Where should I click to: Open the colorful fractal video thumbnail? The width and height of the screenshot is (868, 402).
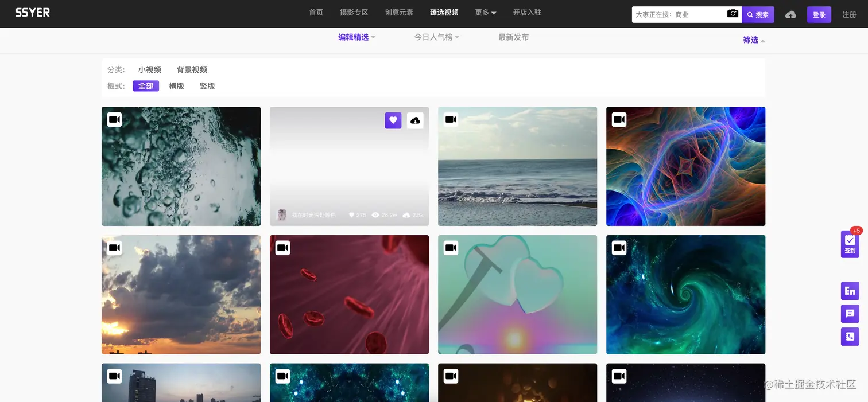pos(685,166)
